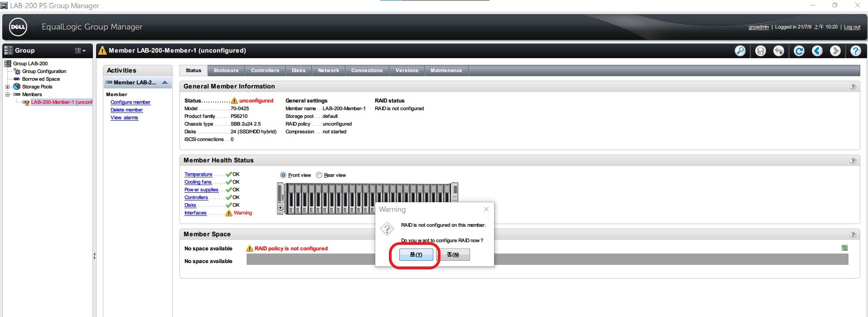The height and width of the screenshot is (317, 868).
Task: Open help for Member Space panel
Action: pyautogui.click(x=853, y=234)
